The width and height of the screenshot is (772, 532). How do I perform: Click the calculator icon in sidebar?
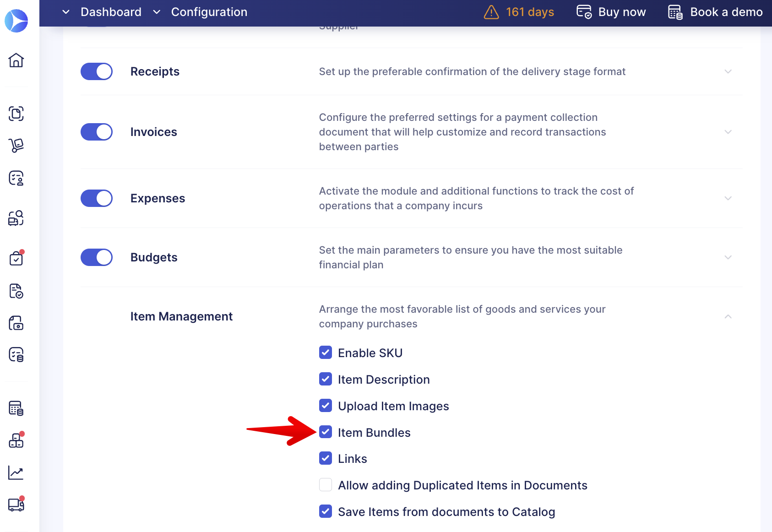coord(16,408)
